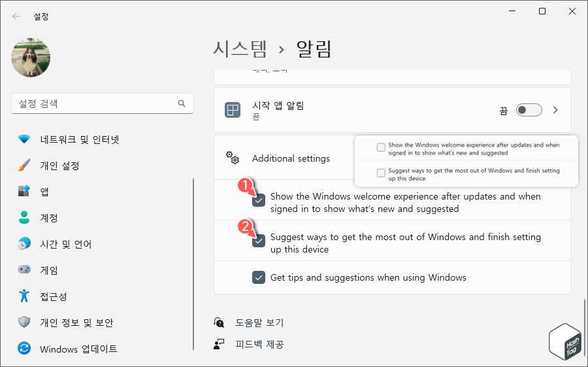The image size is (588, 367).
Task: Click the search magnifier icon
Action: tap(182, 103)
